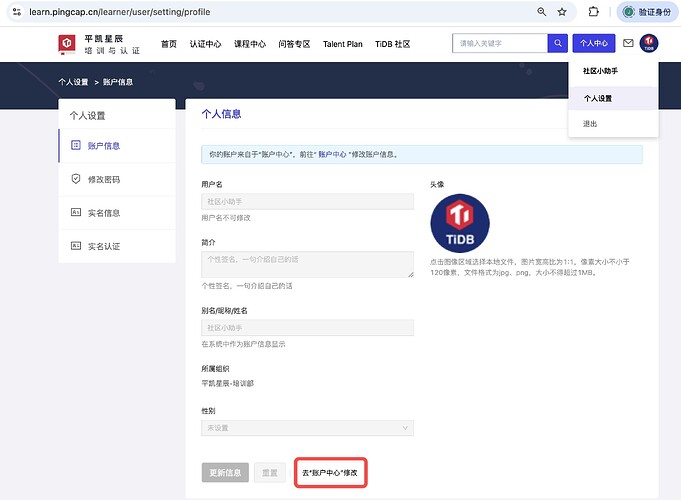Click the 用户名 input field
Viewport: 681px width, 500px height.
pyautogui.click(x=307, y=202)
